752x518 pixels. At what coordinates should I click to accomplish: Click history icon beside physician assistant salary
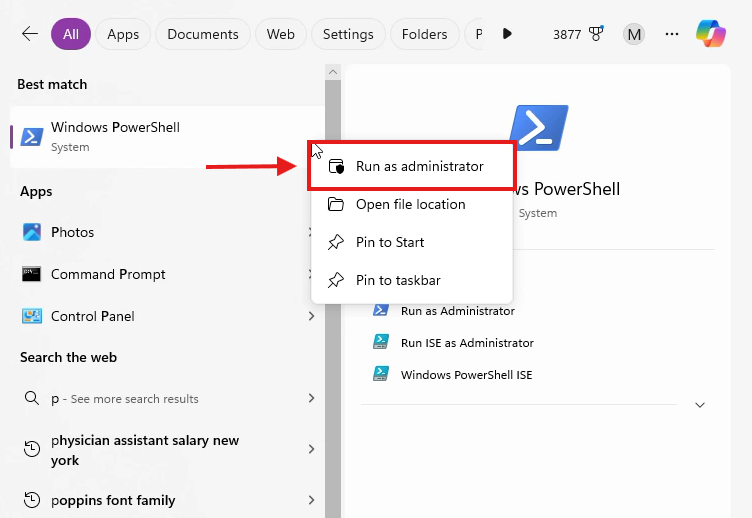(32, 449)
